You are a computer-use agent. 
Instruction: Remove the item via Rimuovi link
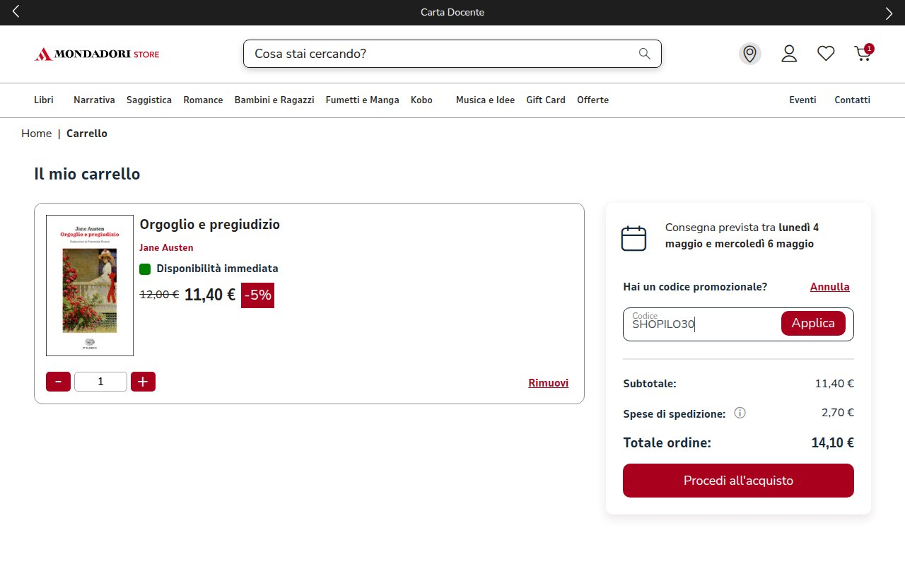point(549,383)
